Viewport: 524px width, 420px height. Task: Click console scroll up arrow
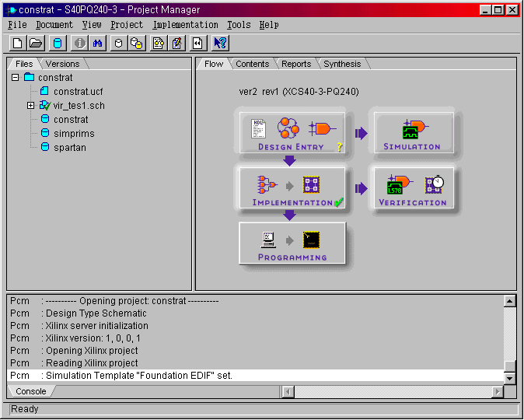(510, 301)
